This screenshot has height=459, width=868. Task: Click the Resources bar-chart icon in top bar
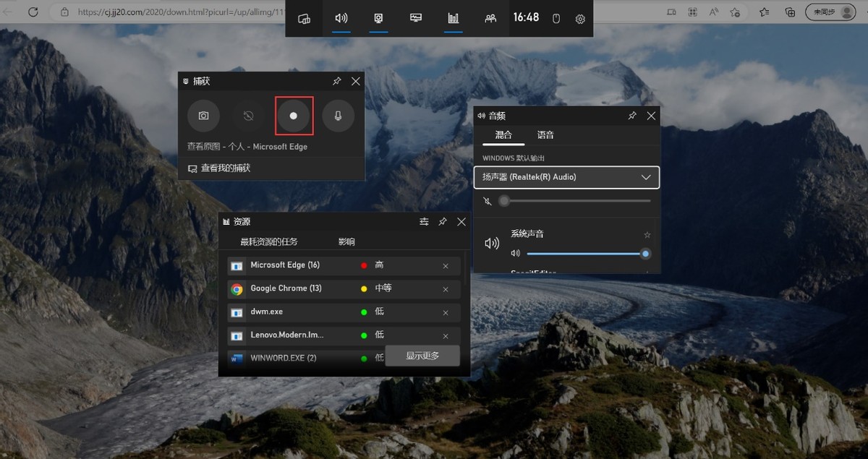pyautogui.click(x=454, y=19)
